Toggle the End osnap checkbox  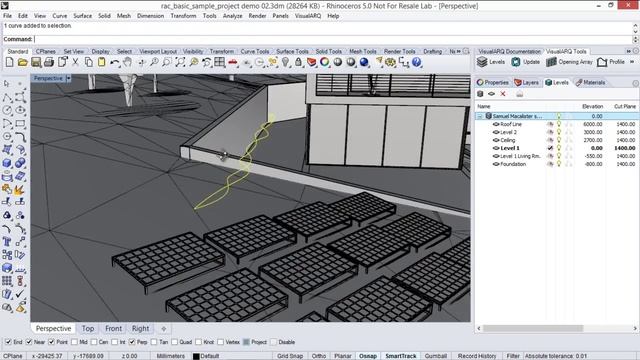tap(8, 342)
